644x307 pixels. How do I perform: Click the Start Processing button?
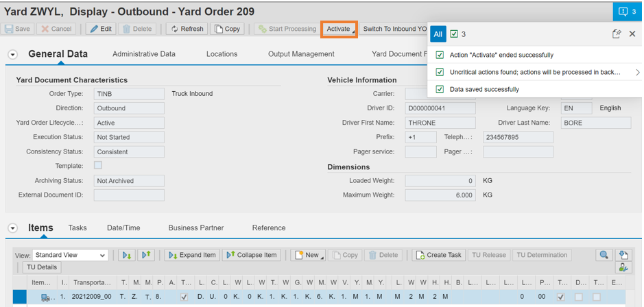click(x=287, y=29)
